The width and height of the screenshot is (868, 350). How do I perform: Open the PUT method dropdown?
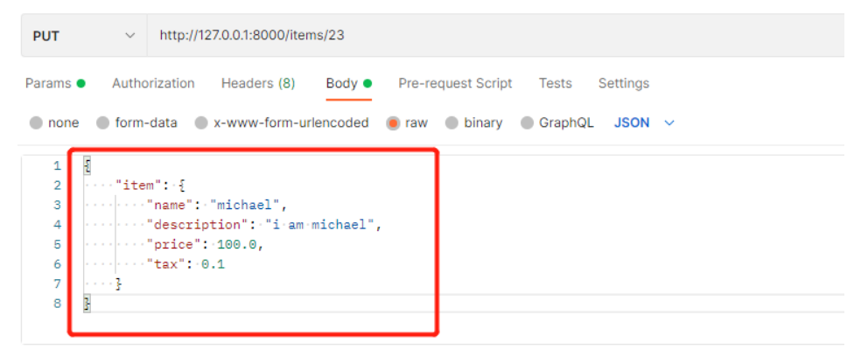(83, 36)
